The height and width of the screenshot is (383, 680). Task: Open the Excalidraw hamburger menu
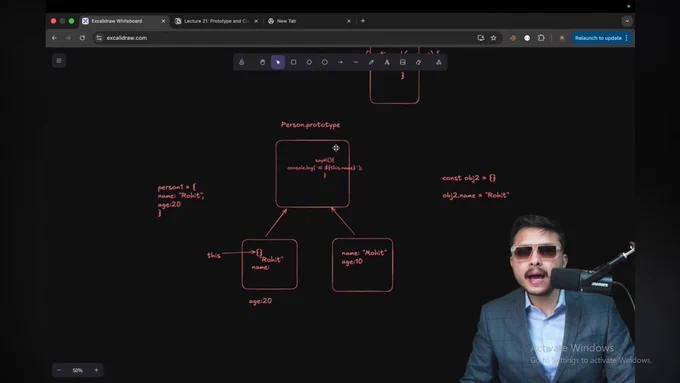pos(59,60)
